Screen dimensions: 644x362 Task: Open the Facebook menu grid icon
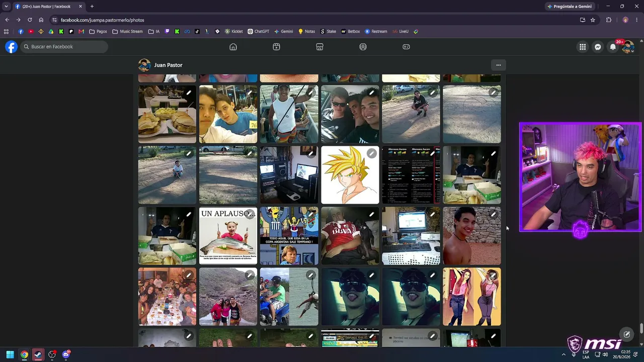(x=583, y=47)
